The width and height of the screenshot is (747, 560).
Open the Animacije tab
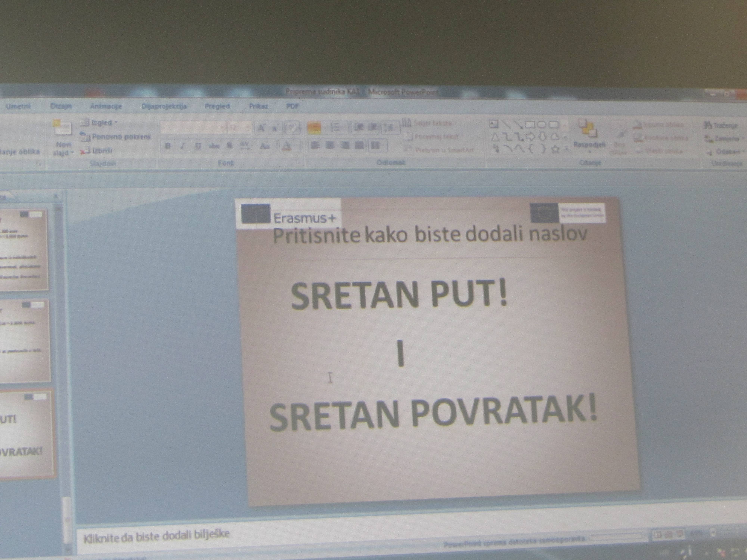[x=106, y=106]
